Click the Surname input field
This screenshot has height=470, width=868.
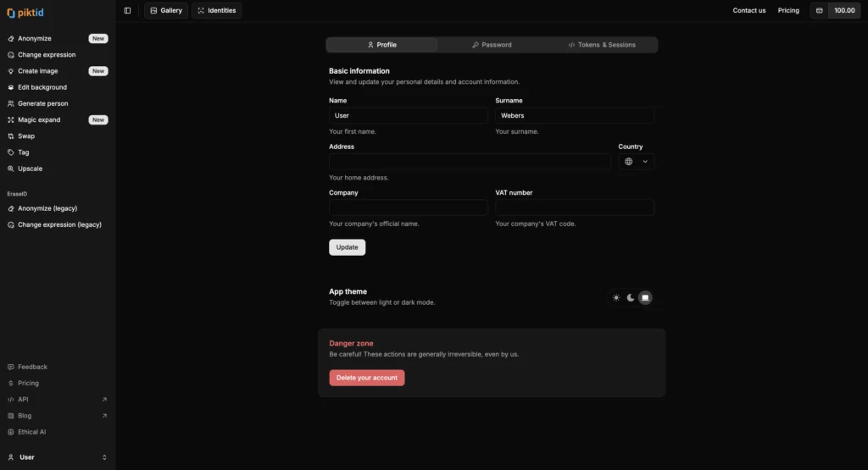click(x=575, y=115)
